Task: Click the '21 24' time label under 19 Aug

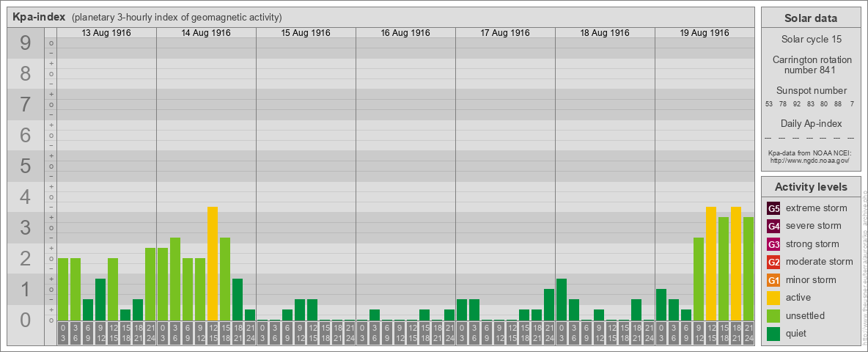Action: pos(749,333)
